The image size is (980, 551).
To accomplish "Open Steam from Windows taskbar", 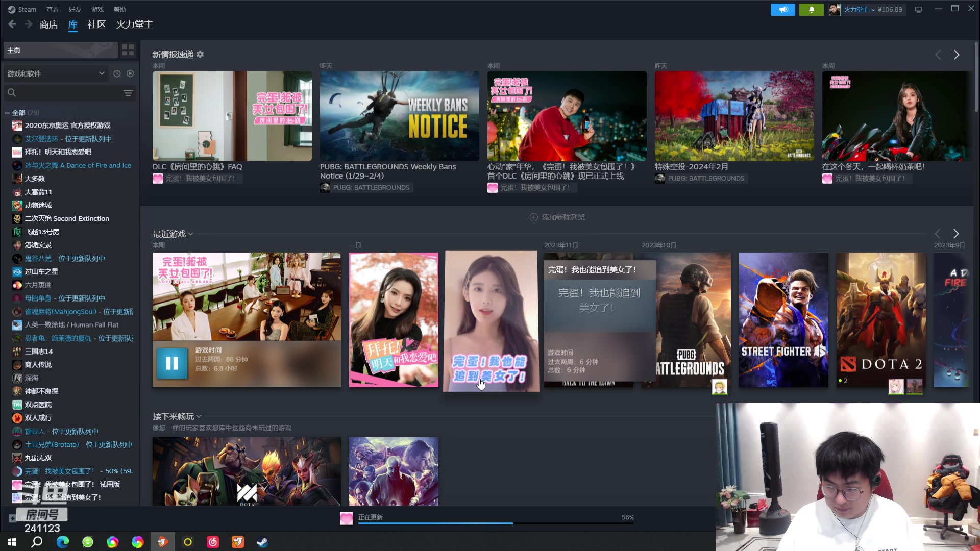I will tap(262, 542).
